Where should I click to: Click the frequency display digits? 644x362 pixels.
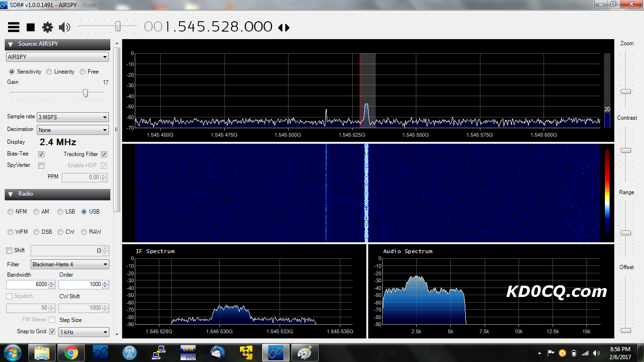[208, 27]
